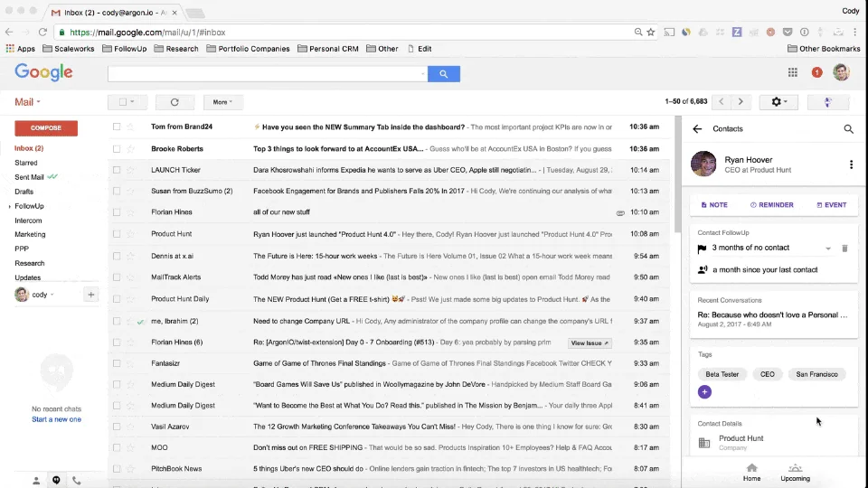Open the Google apps grid

point(793,72)
